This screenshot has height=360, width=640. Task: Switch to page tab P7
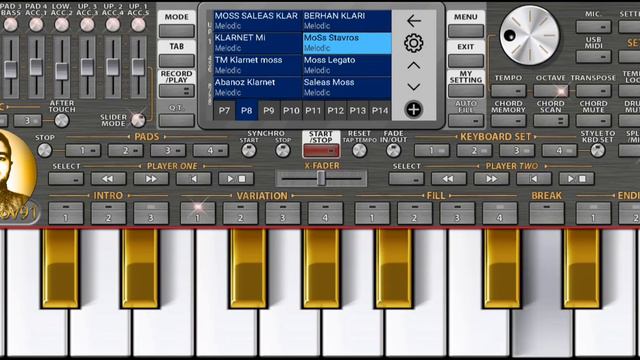[x=224, y=111]
